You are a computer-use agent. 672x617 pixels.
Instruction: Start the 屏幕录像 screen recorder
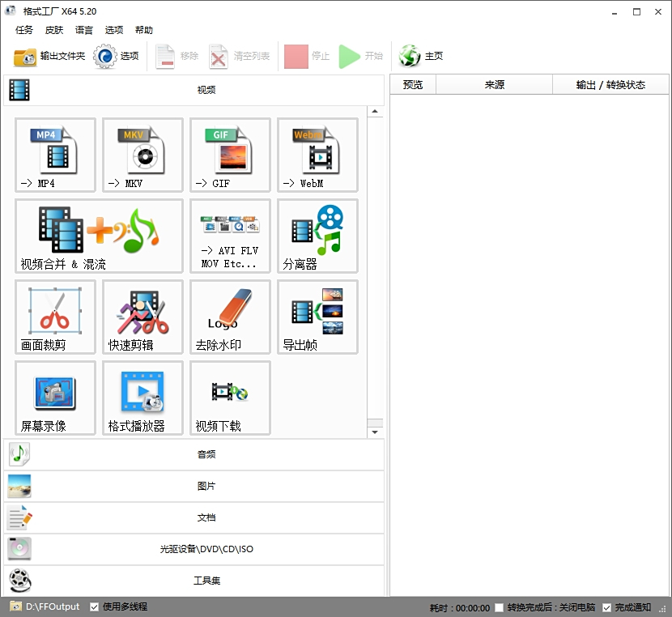[55, 398]
